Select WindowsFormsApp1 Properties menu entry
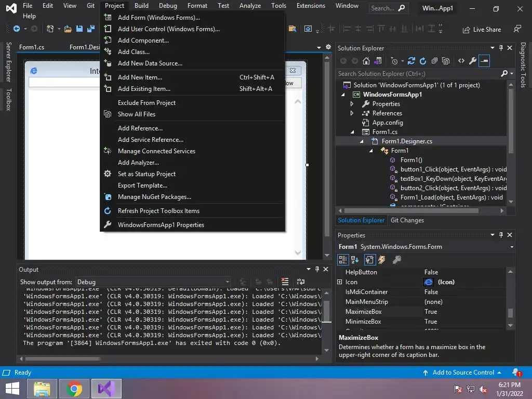Viewport: 532px width, 399px height. [193, 225]
